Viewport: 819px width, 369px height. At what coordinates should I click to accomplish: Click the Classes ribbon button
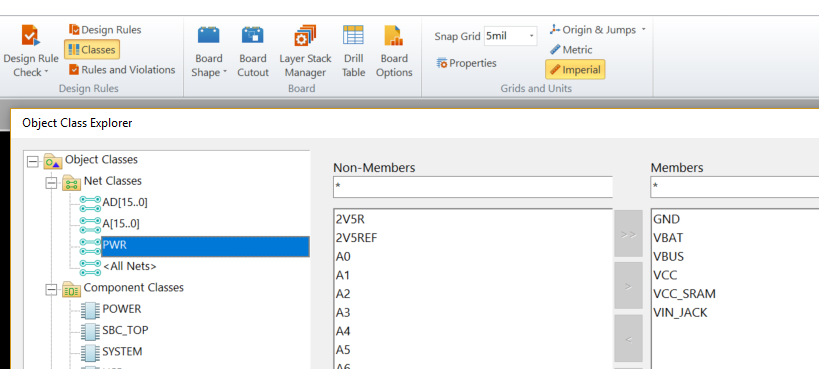pos(92,50)
